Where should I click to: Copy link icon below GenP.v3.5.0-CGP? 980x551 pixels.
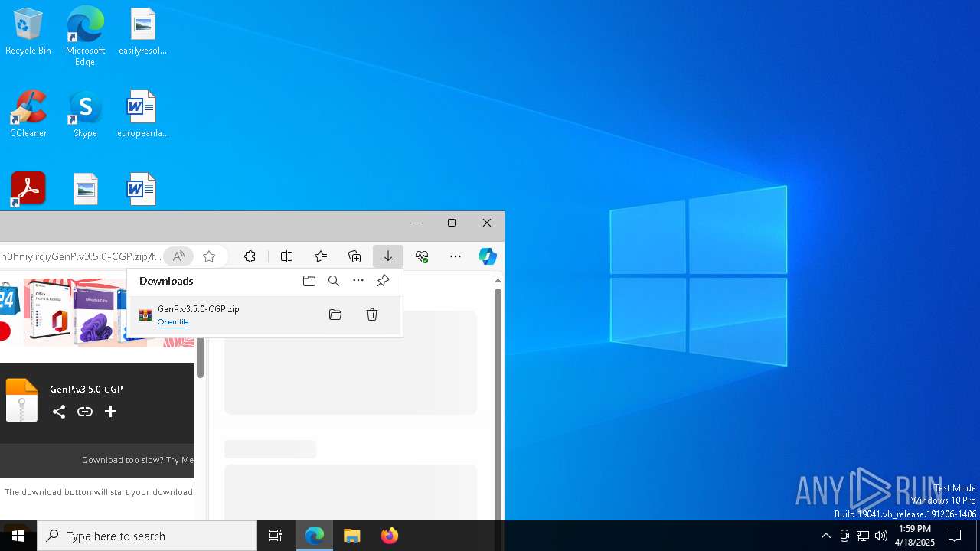(x=85, y=412)
